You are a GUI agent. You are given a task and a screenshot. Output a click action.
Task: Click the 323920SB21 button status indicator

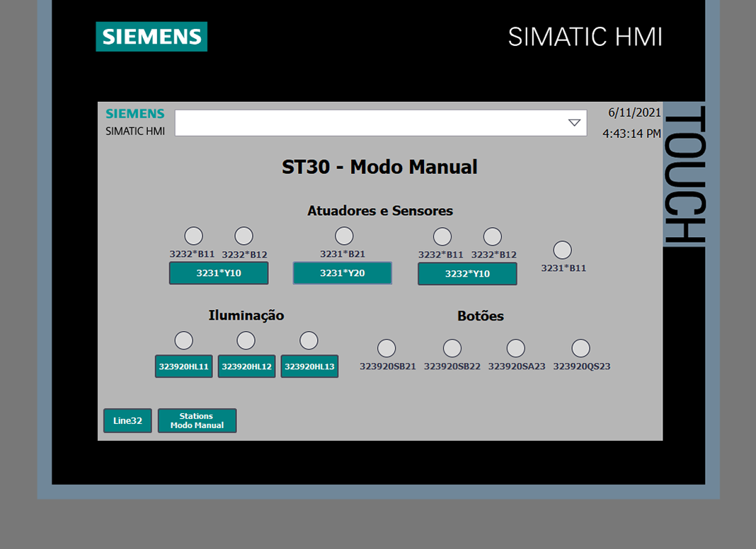click(x=386, y=348)
